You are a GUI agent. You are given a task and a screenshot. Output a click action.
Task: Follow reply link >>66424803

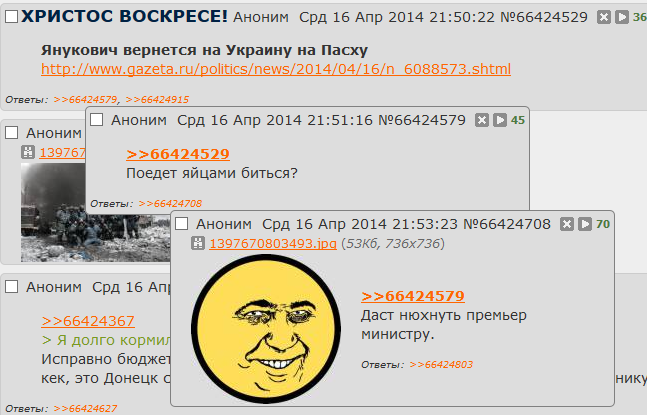pyautogui.click(x=441, y=365)
